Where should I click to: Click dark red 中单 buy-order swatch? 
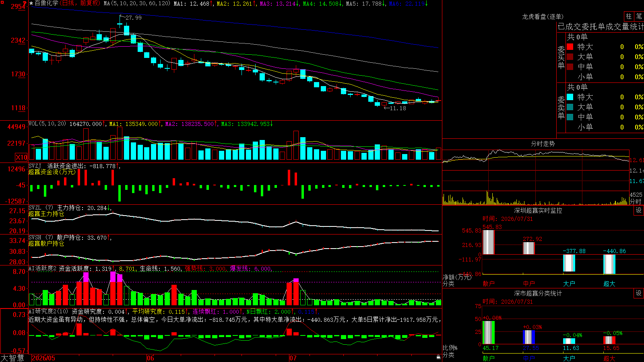570,66
